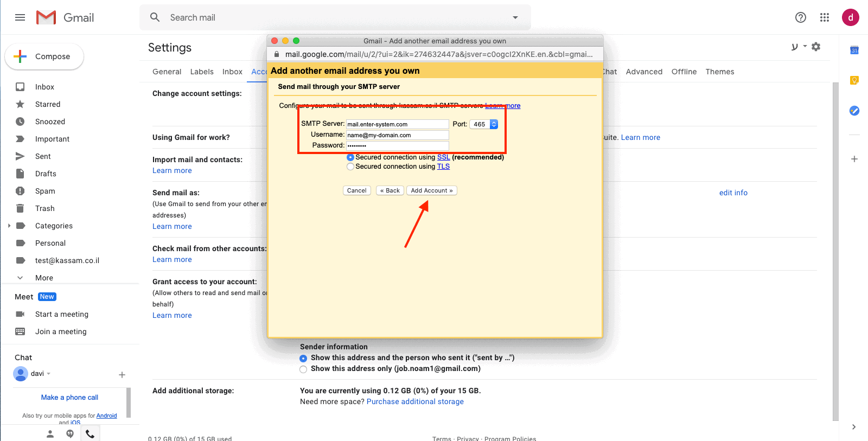The image size is (868, 441).
Task: Click the search magnifier icon
Action: click(155, 17)
